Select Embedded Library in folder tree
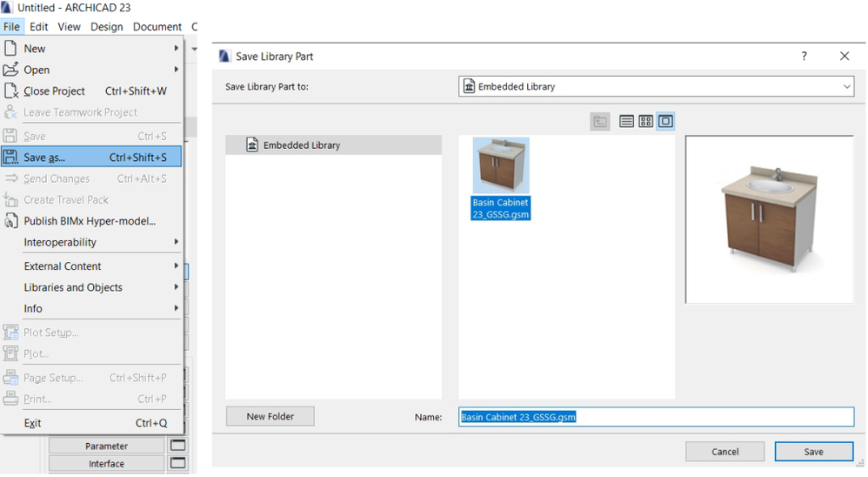 (x=333, y=145)
